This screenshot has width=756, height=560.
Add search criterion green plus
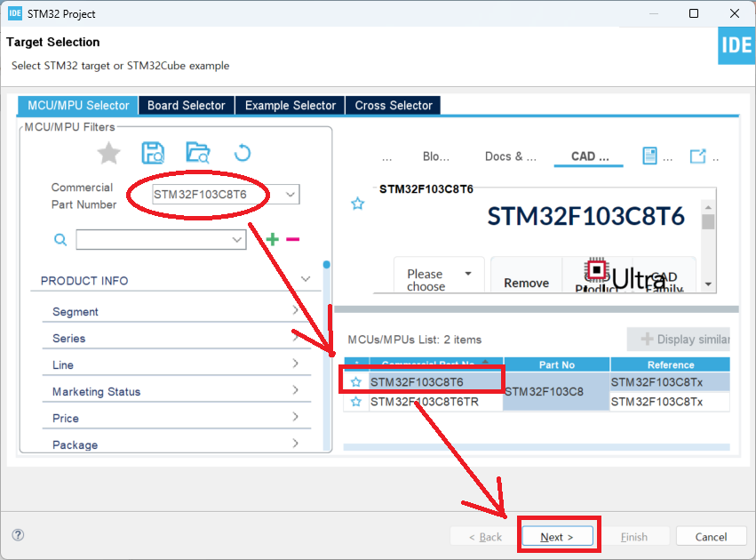coord(273,239)
